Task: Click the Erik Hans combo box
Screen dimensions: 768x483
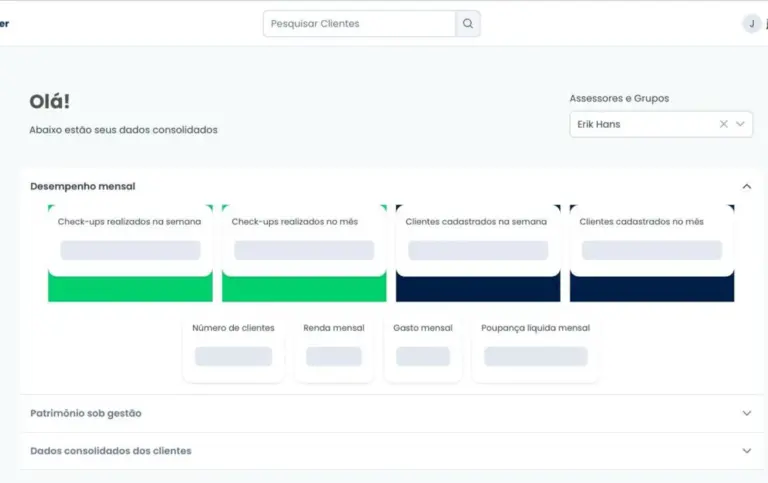Action: tap(640, 125)
